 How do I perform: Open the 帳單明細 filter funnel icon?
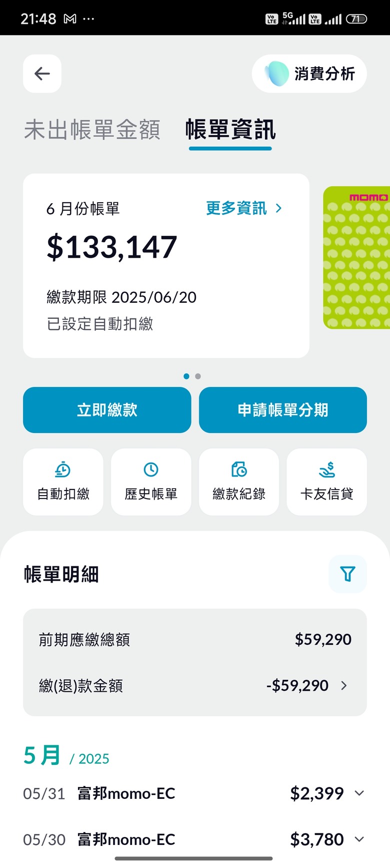(x=347, y=574)
